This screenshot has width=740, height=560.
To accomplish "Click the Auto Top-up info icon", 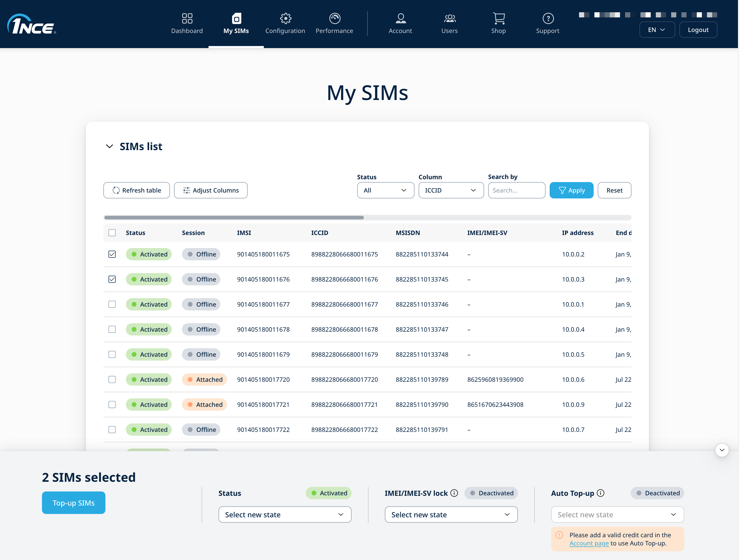I will point(601,493).
